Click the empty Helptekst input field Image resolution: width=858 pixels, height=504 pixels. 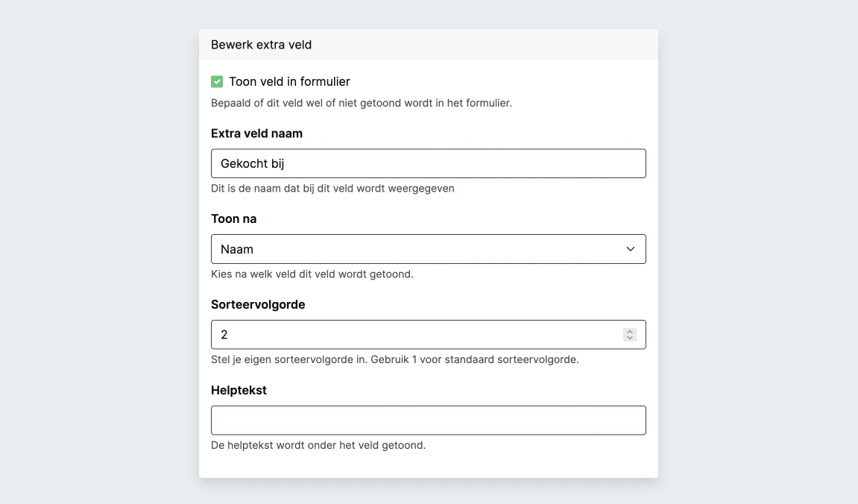(428, 420)
